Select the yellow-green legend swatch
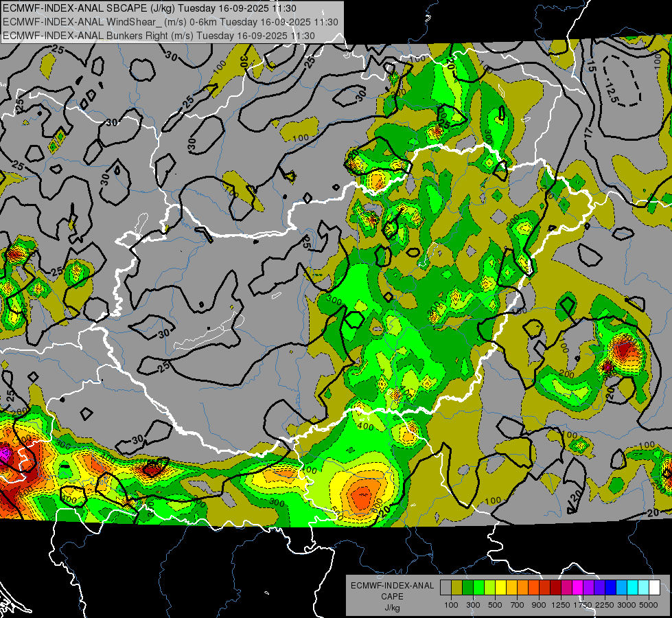This screenshot has height=618, width=672. (490, 587)
